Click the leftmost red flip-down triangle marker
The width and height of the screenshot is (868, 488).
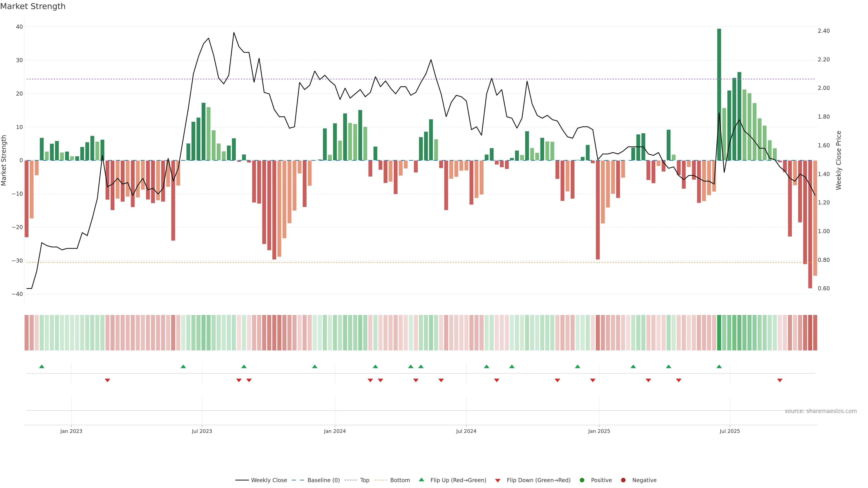108,380
